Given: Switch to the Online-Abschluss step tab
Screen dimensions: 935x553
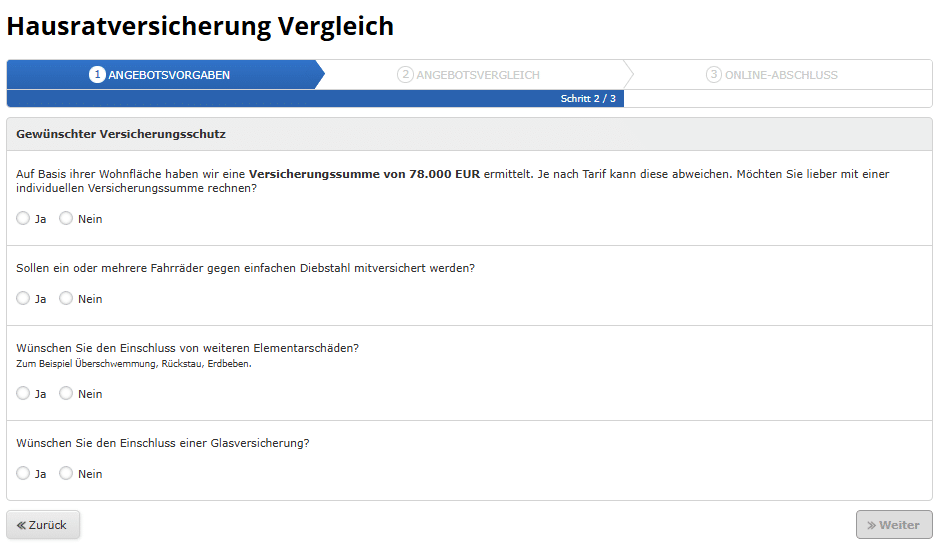Looking at the screenshot, I should pyautogui.click(x=780, y=75).
